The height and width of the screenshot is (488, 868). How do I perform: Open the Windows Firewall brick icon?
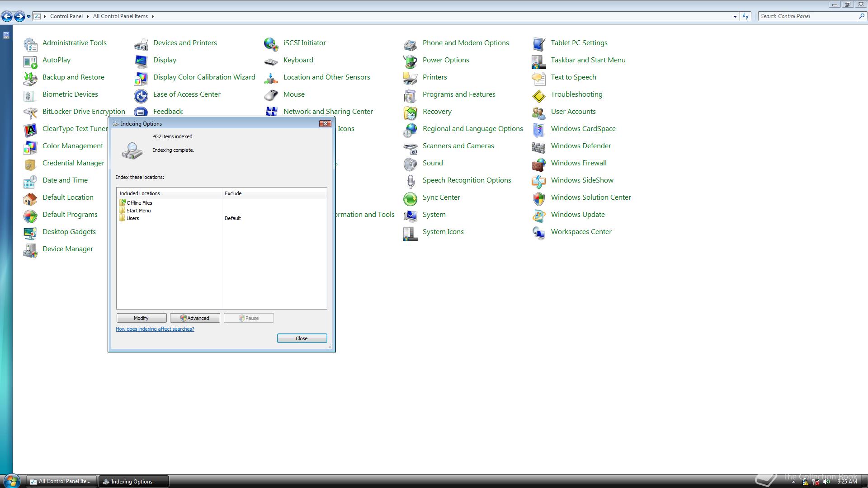pyautogui.click(x=539, y=164)
